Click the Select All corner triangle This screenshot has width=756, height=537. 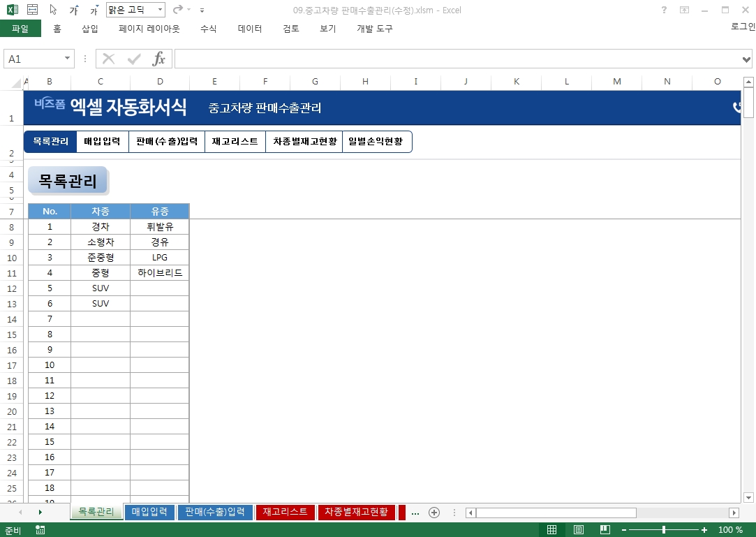pyautogui.click(x=16, y=83)
